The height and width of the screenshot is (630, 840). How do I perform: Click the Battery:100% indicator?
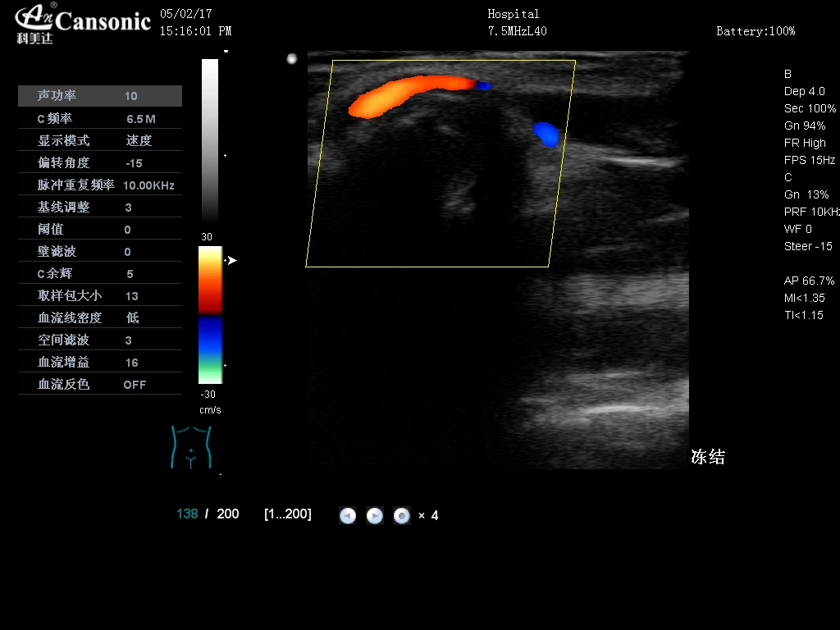pos(756,31)
